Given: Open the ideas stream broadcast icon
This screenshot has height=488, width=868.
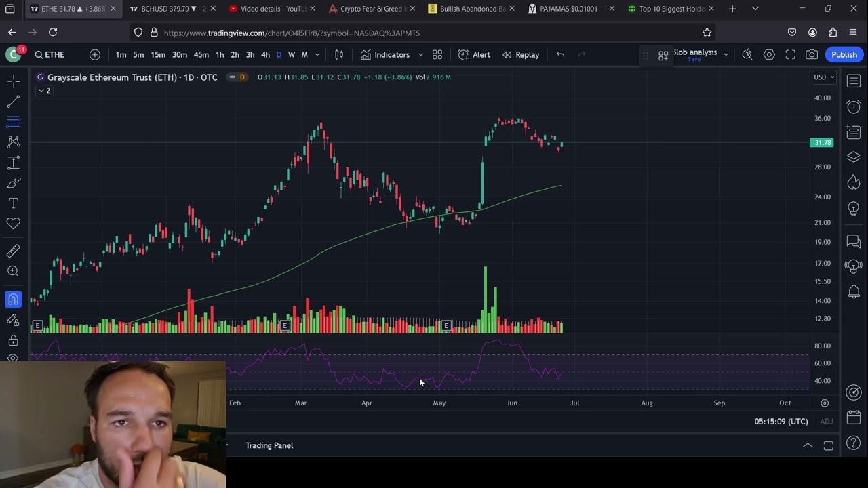Looking at the screenshot, I should tap(854, 266).
